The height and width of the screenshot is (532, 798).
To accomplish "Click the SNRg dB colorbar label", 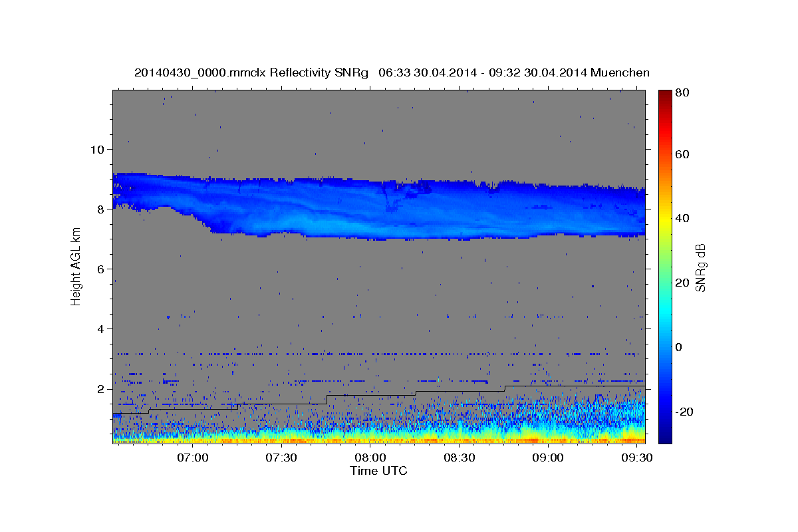I will [700, 267].
